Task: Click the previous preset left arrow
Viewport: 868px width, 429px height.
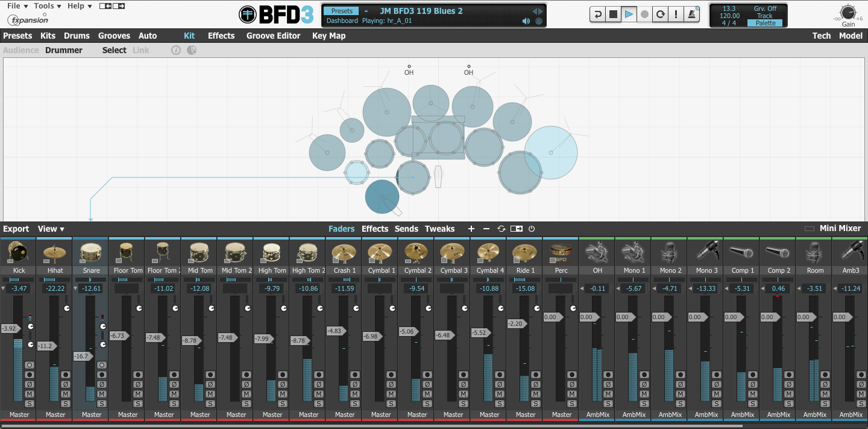Action: click(x=534, y=11)
